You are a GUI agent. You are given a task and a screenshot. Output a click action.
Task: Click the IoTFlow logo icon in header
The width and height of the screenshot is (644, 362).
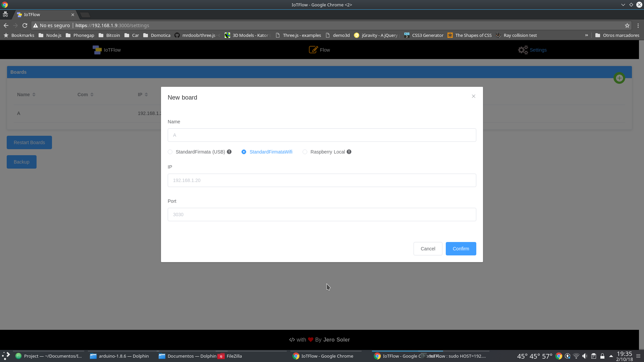pyautogui.click(x=97, y=50)
